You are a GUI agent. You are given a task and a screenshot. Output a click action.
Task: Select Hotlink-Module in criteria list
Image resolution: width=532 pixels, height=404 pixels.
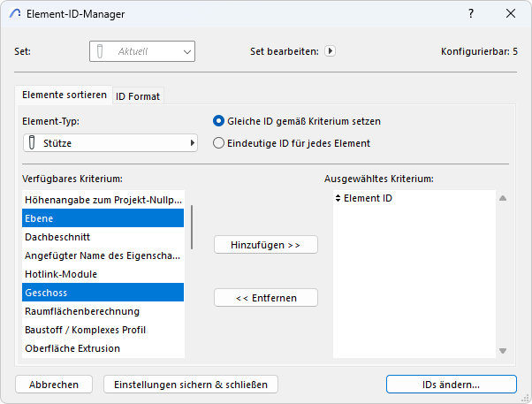(x=61, y=274)
